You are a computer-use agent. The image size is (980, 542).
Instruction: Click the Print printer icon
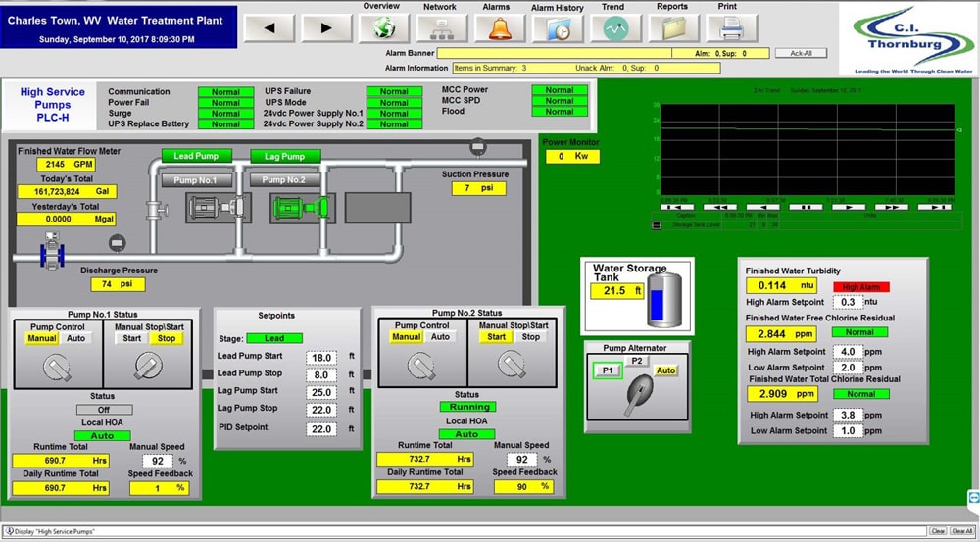tap(730, 27)
